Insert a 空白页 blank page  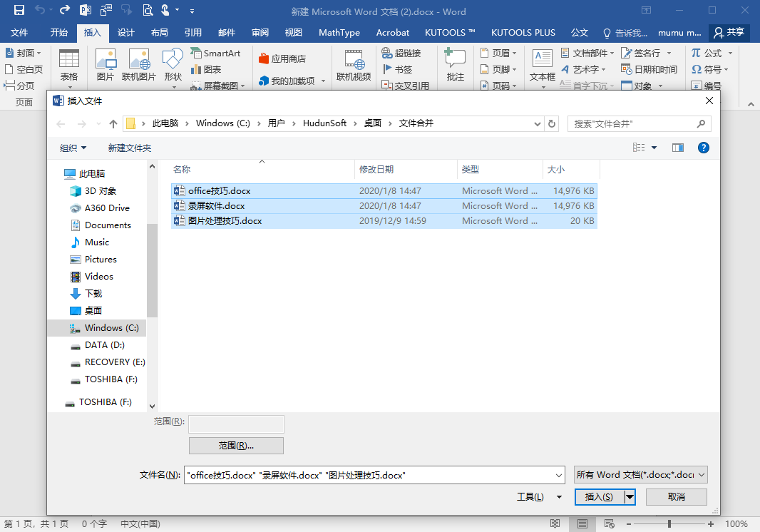click(x=24, y=69)
